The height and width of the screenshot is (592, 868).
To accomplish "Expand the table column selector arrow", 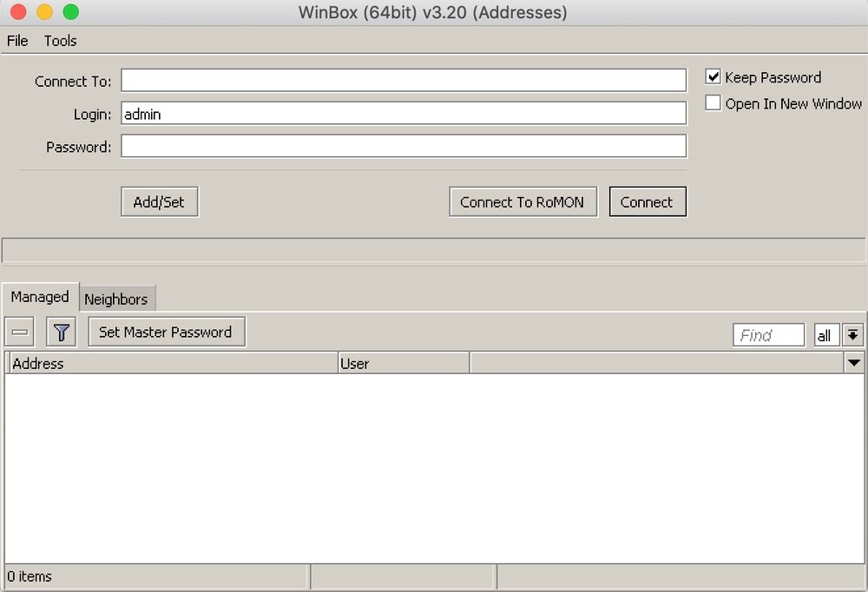I will point(854,364).
